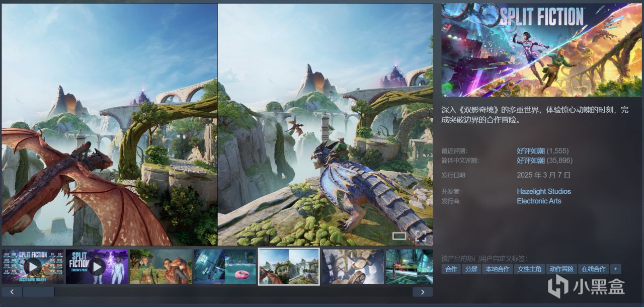This screenshot has height=307, width=644.
Task: Add a tag with the plus button
Action: click(615, 269)
